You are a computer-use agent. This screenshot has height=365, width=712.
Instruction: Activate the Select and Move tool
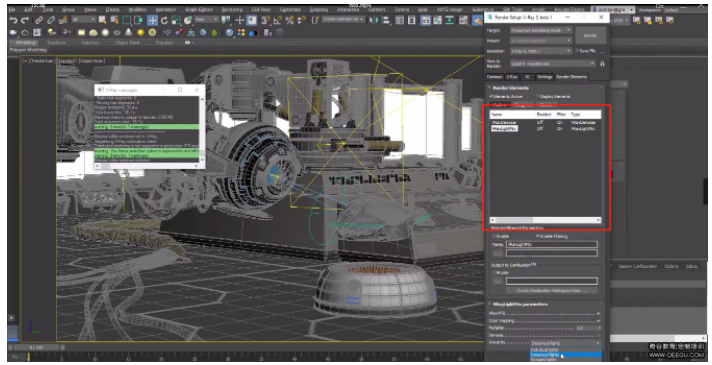point(153,20)
